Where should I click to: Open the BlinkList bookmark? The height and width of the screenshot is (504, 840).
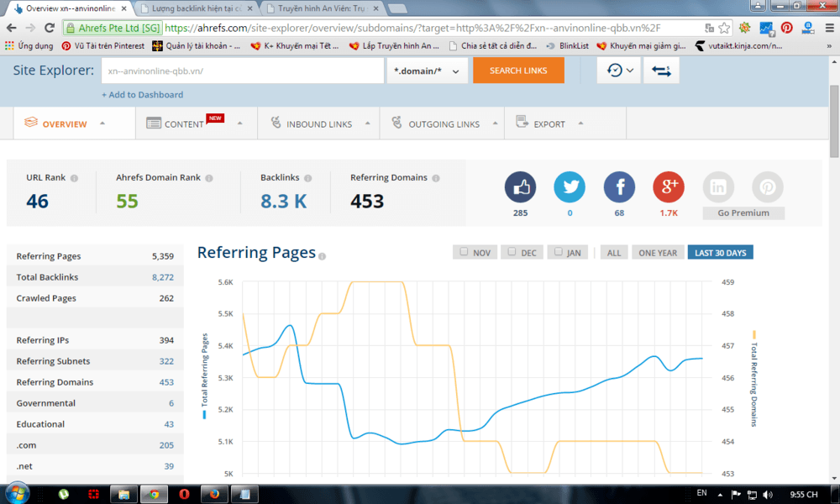567,46
